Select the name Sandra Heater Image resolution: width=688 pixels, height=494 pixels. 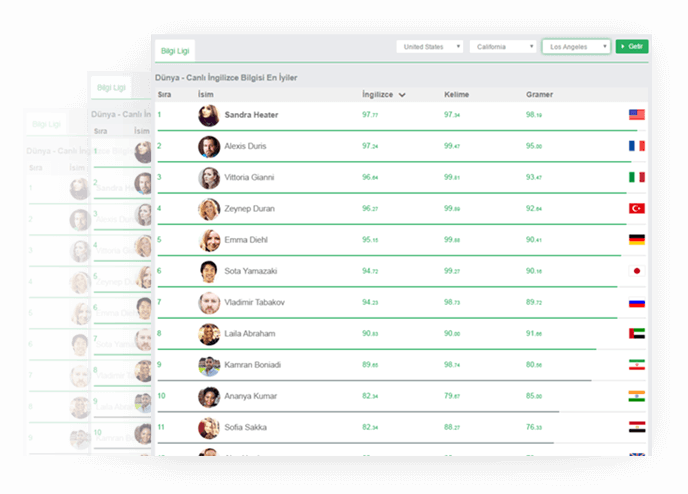pyautogui.click(x=251, y=115)
